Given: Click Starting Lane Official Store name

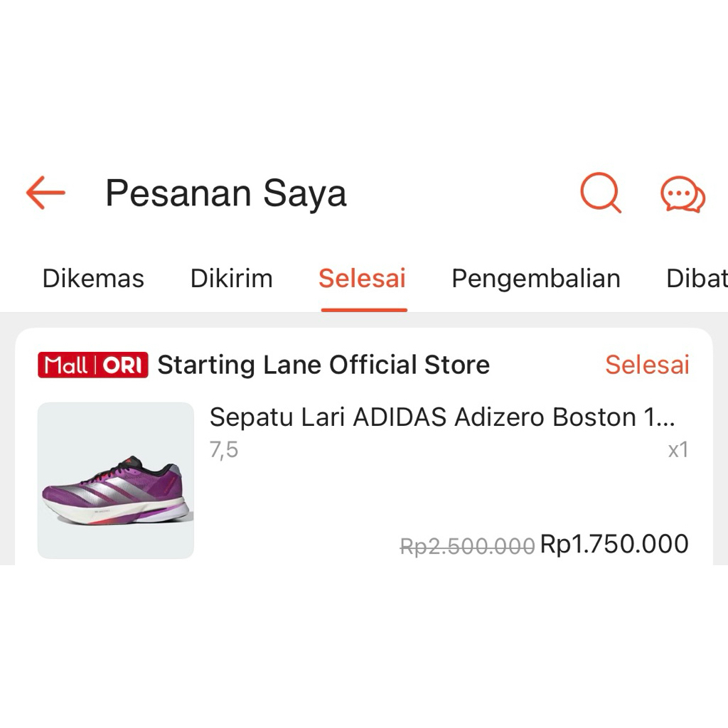Looking at the screenshot, I should [323, 365].
